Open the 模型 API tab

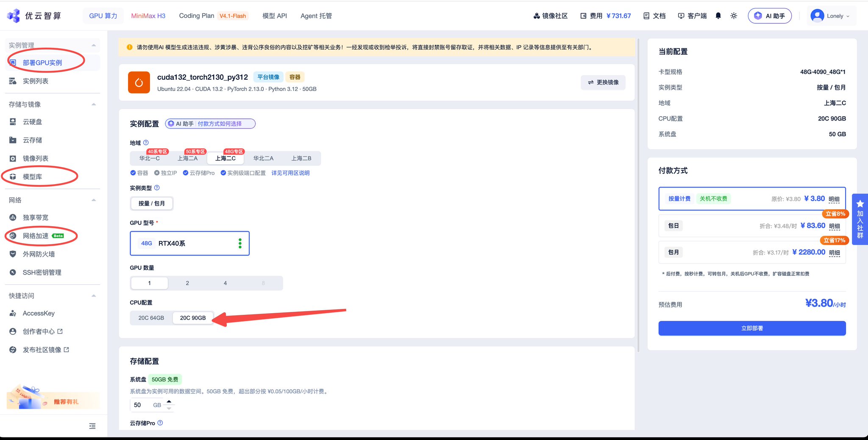(x=275, y=16)
